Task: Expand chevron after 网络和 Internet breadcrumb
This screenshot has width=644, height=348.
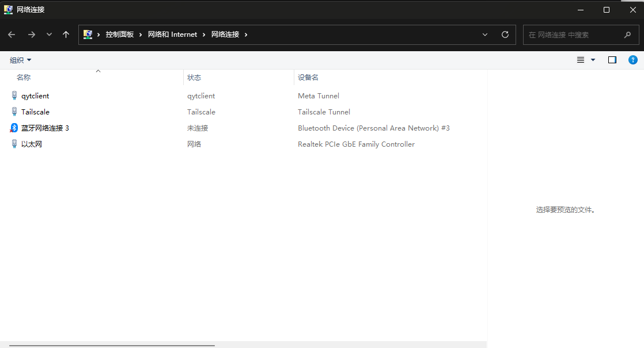Action: (x=204, y=35)
